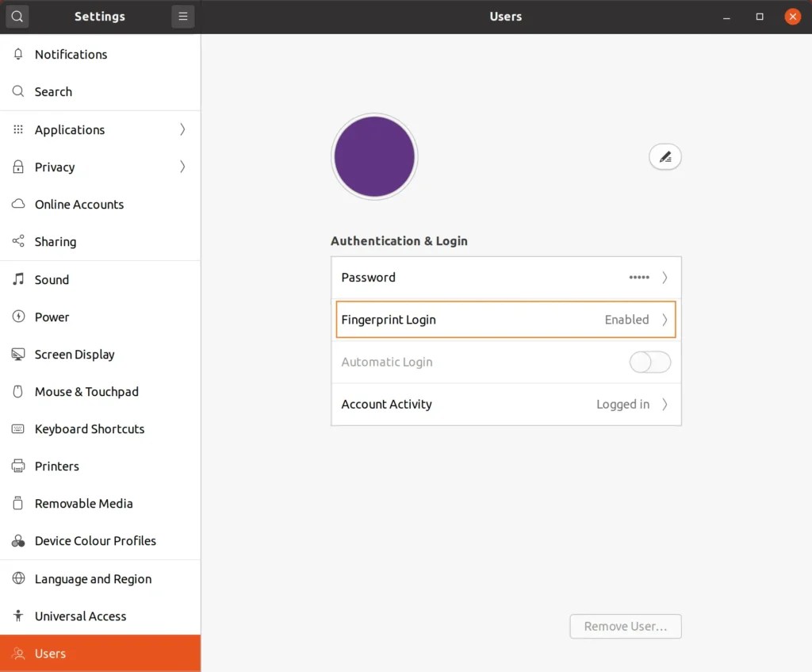Expand the Applications sidebar entry

coord(180,129)
